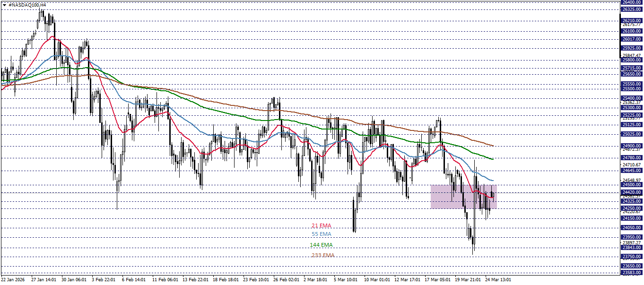Image resolution: width=644 pixels, height=285 pixels.
Task: Select the green "144 EMA" legend label
Action: click(x=321, y=245)
